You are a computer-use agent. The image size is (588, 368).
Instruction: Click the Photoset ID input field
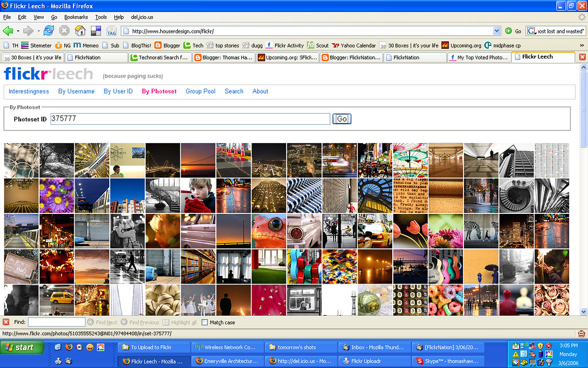pos(190,118)
